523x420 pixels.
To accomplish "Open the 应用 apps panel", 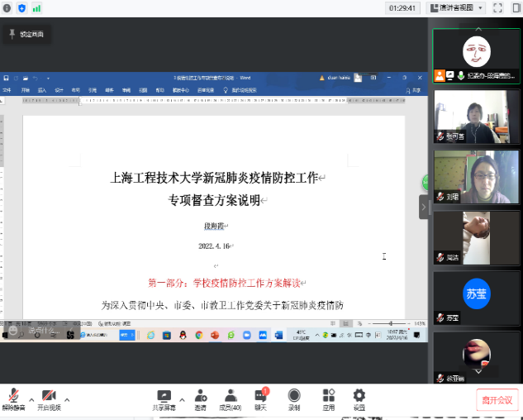I will point(328,399).
